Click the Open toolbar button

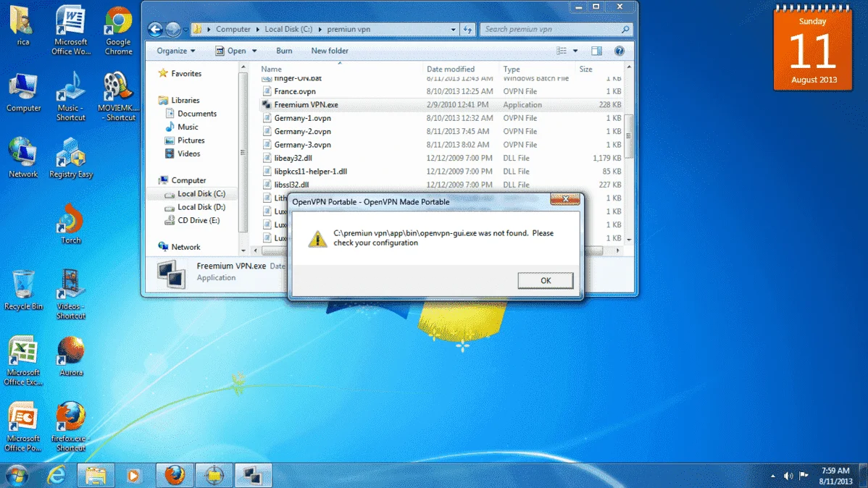231,51
